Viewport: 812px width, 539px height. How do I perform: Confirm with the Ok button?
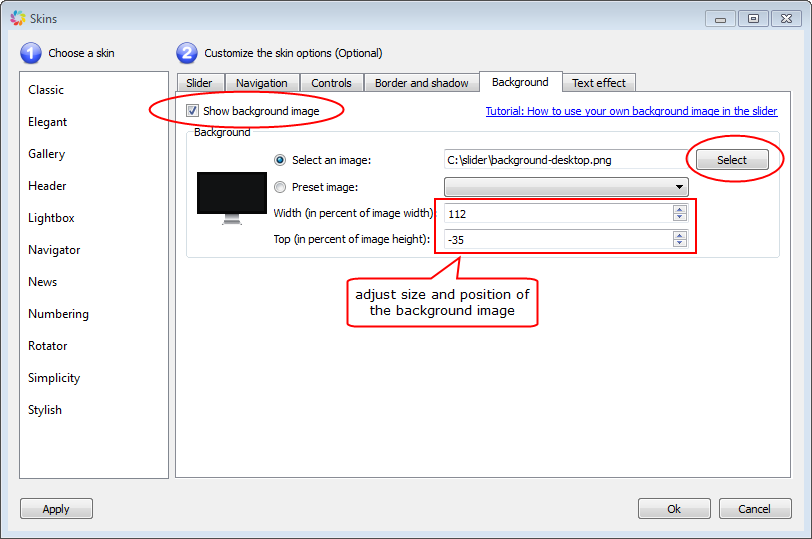pyautogui.click(x=674, y=509)
